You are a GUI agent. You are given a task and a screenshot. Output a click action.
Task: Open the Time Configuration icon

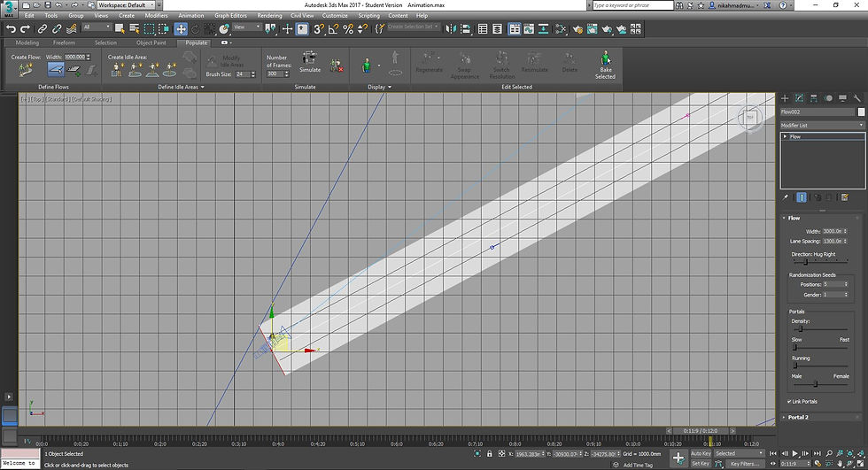[x=818, y=464]
